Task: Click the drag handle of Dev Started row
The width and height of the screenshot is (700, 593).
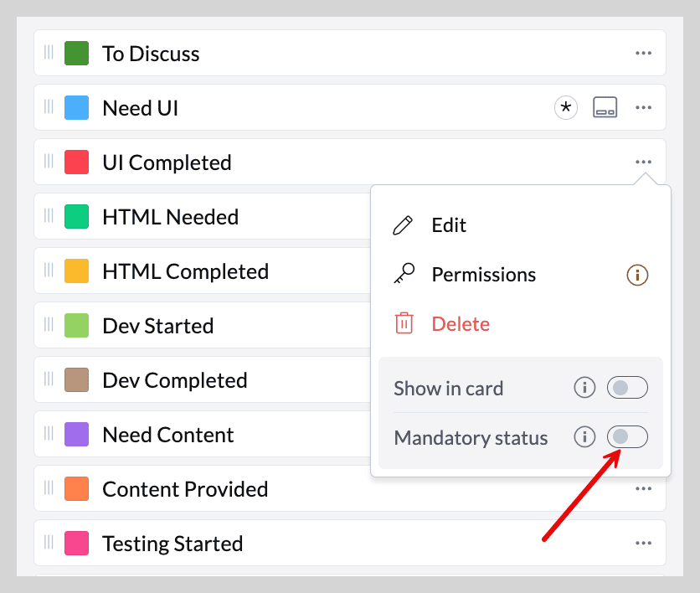Action: [49, 325]
